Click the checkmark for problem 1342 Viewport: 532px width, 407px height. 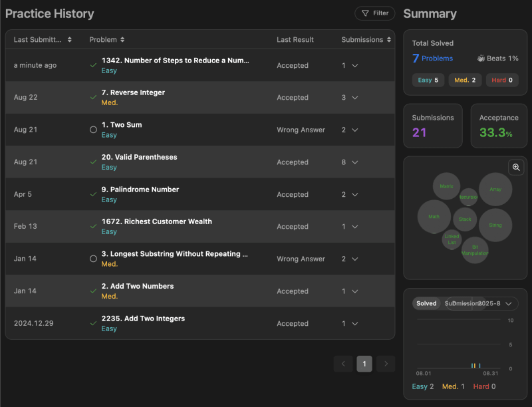point(93,65)
